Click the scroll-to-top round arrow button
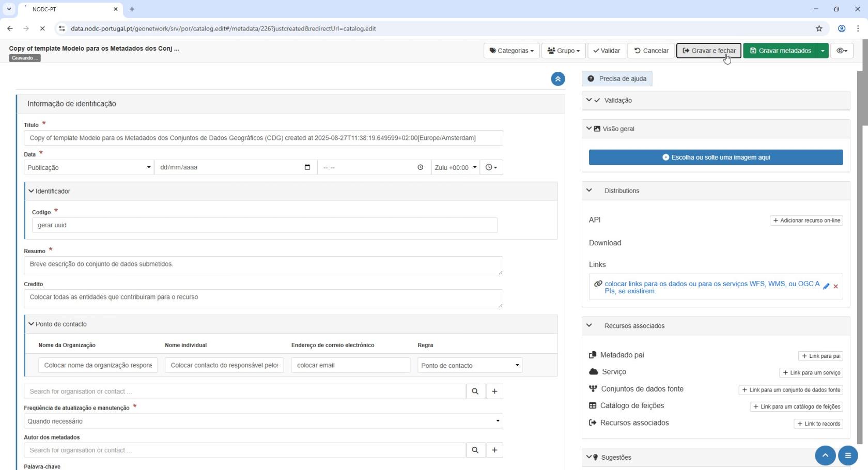868x470 pixels. (x=825, y=456)
